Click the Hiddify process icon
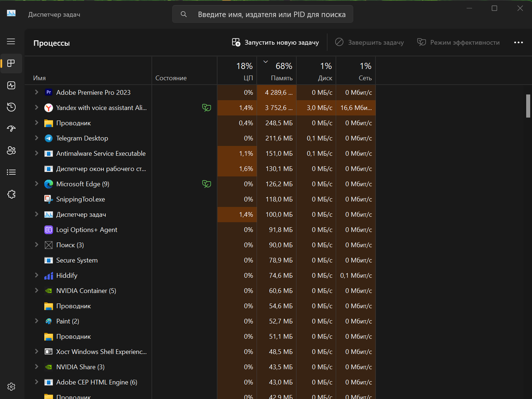532x399 pixels. (x=49, y=275)
